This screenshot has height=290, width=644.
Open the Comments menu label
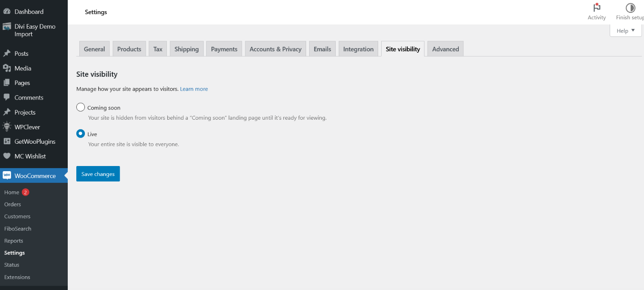(x=29, y=97)
